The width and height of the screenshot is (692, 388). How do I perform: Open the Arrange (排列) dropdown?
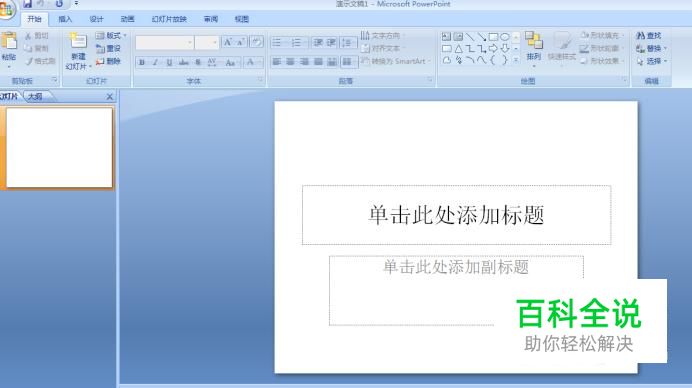(534, 49)
